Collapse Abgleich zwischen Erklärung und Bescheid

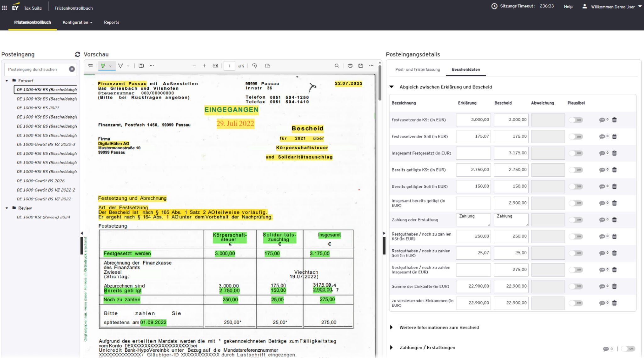point(391,87)
